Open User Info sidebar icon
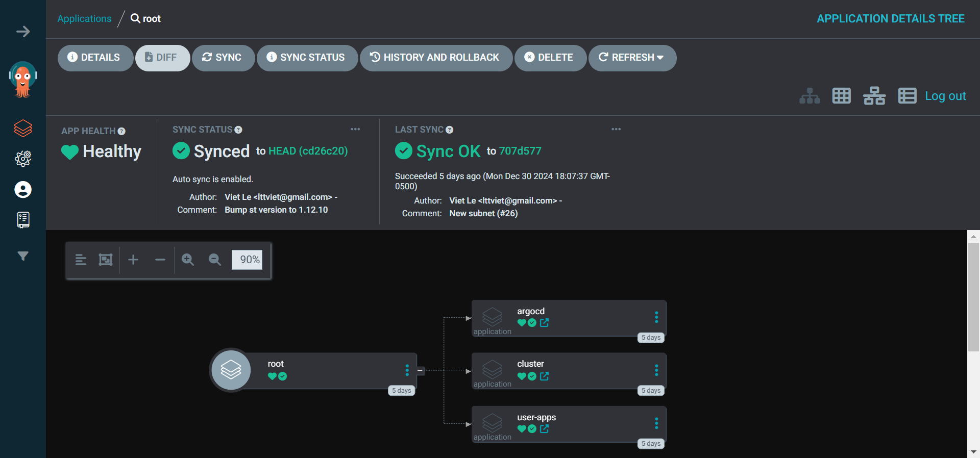980x458 pixels. (23, 190)
